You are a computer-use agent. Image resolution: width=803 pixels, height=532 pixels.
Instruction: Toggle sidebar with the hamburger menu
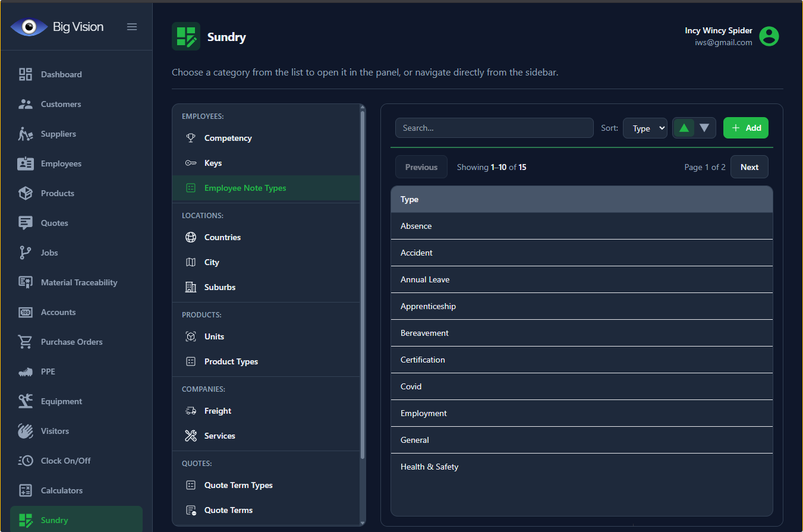click(x=132, y=27)
